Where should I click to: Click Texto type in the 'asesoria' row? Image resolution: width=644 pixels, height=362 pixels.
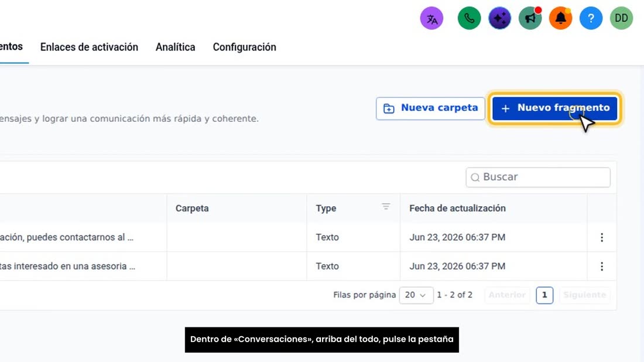[x=327, y=267]
